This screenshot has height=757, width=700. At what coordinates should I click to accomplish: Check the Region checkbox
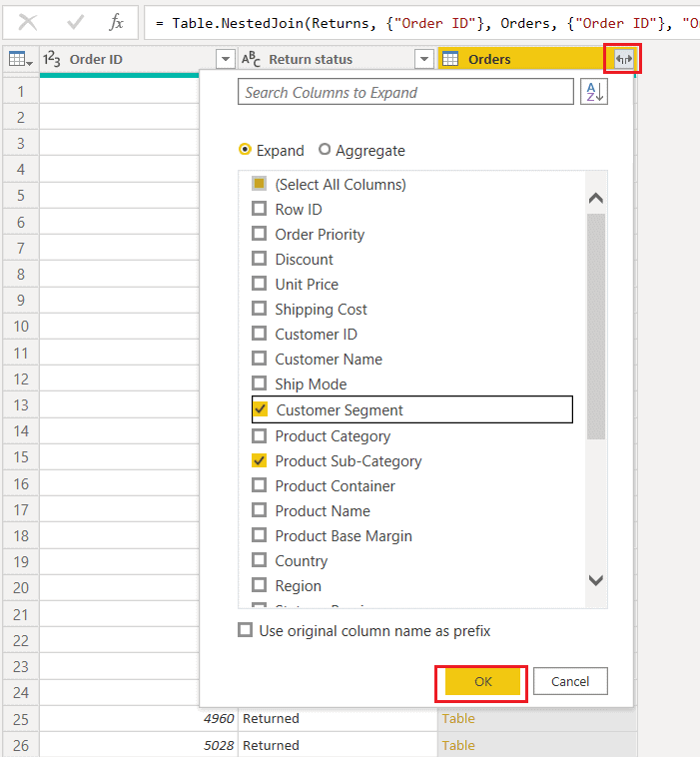260,585
